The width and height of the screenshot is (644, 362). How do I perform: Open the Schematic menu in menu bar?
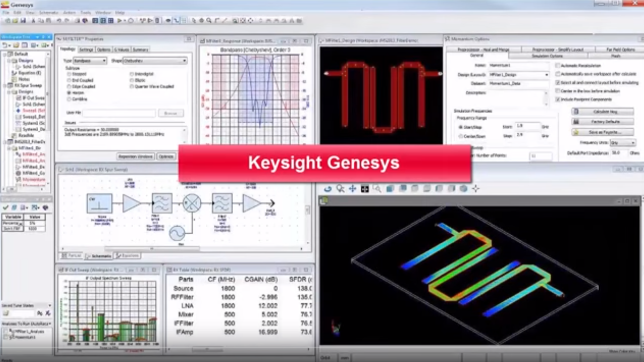(x=48, y=13)
